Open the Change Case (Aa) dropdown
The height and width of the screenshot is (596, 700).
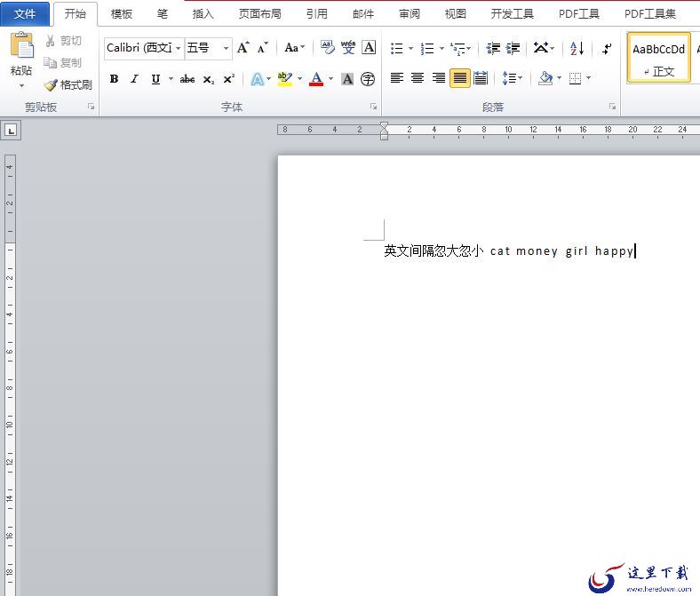pos(294,47)
